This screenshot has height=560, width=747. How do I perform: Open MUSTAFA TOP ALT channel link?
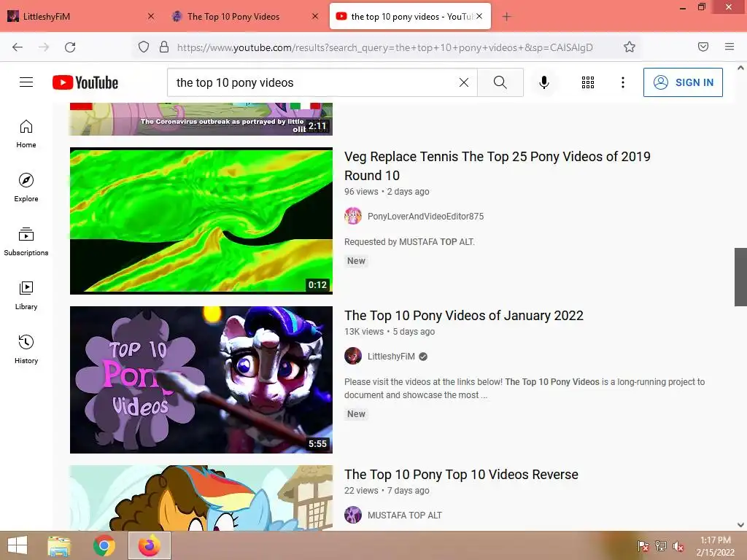click(404, 516)
